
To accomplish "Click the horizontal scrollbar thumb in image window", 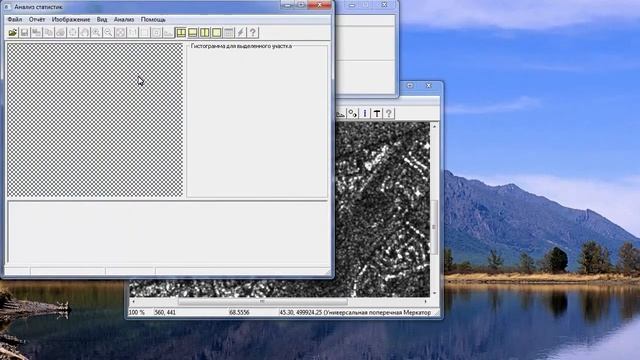I will coord(262,302).
